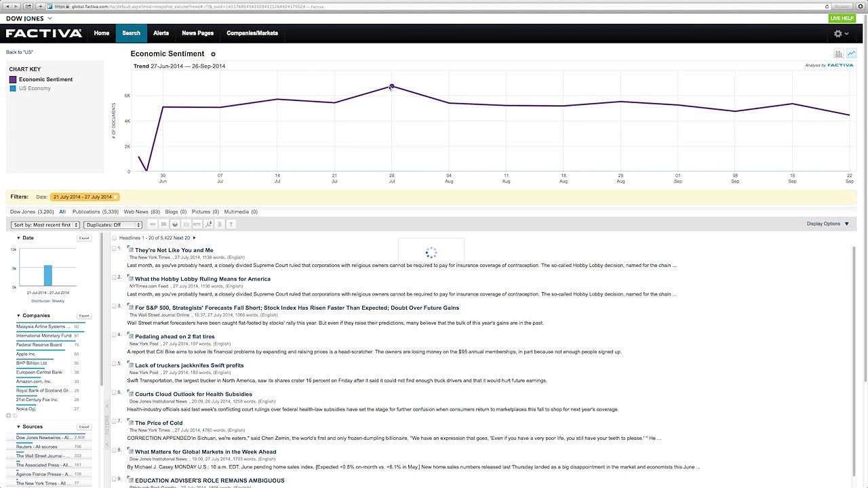
Task: Switch to the bar chart view icon
Action: 839,54
